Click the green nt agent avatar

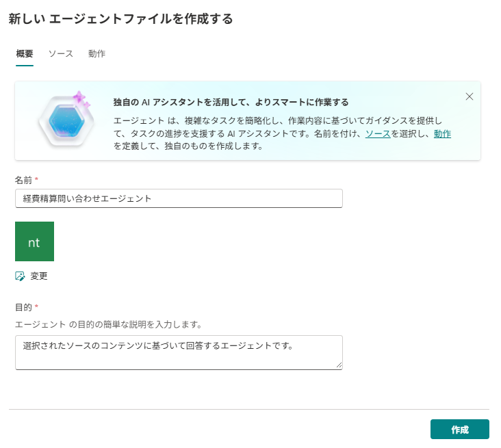point(34,241)
